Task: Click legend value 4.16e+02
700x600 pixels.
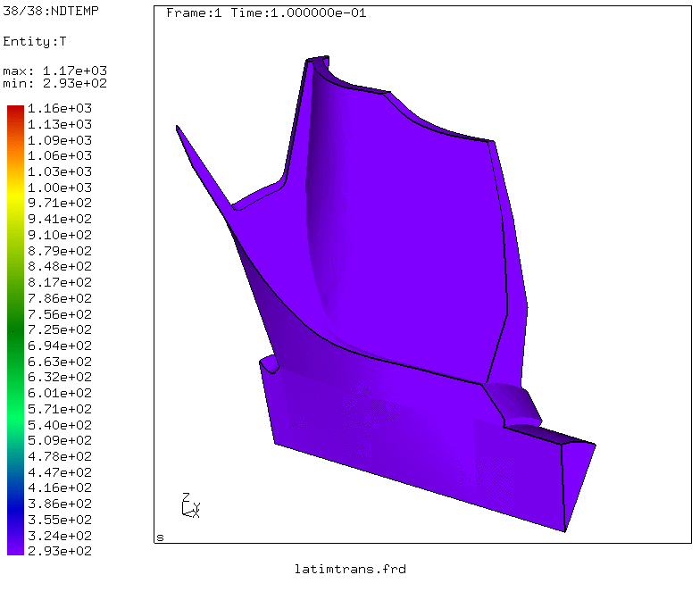Action: (60, 487)
